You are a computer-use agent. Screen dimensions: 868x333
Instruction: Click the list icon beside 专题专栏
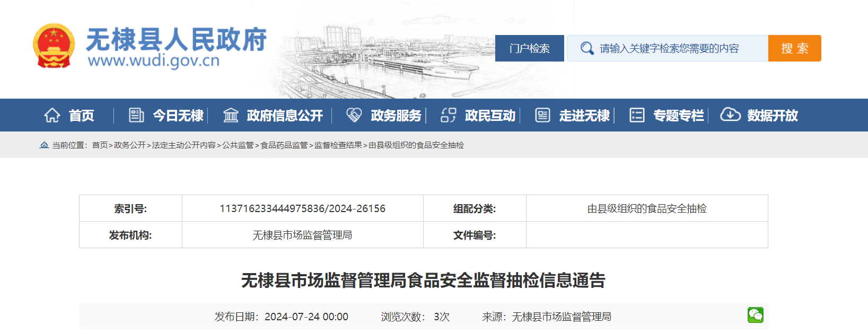tap(637, 115)
